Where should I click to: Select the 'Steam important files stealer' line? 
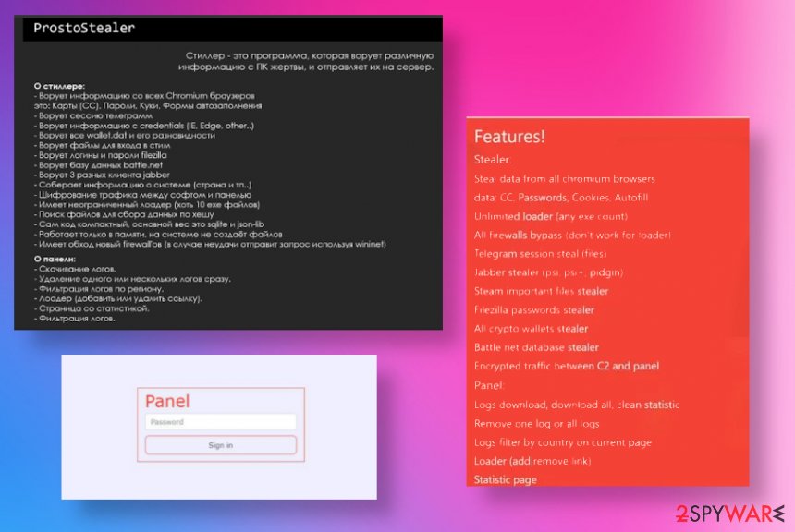(541, 291)
